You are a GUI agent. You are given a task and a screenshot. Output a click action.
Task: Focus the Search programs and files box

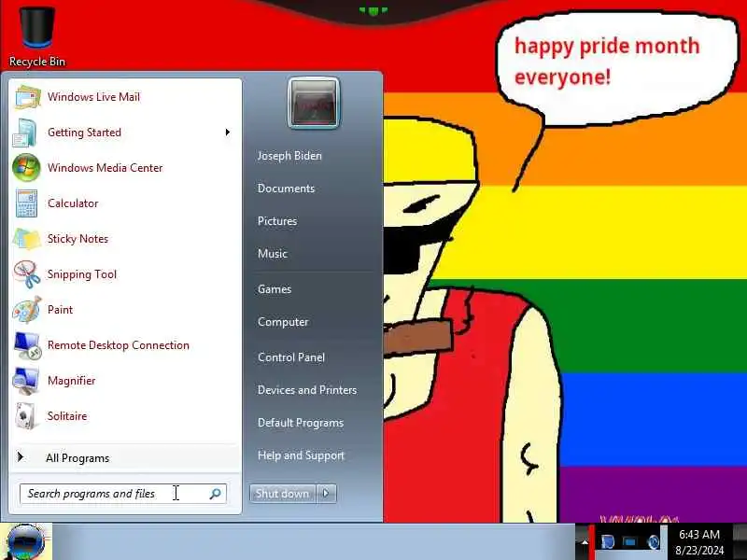pos(123,494)
